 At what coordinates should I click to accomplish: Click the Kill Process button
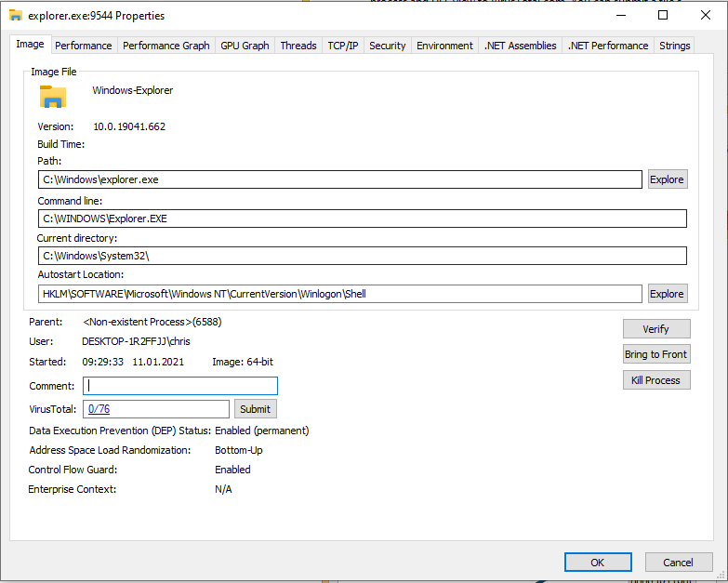click(x=656, y=380)
